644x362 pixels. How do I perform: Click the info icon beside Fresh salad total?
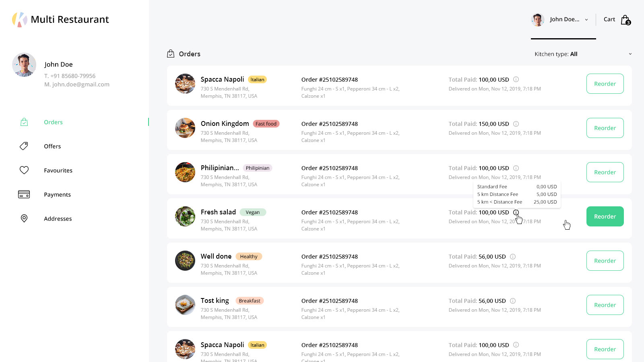pyautogui.click(x=516, y=212)
